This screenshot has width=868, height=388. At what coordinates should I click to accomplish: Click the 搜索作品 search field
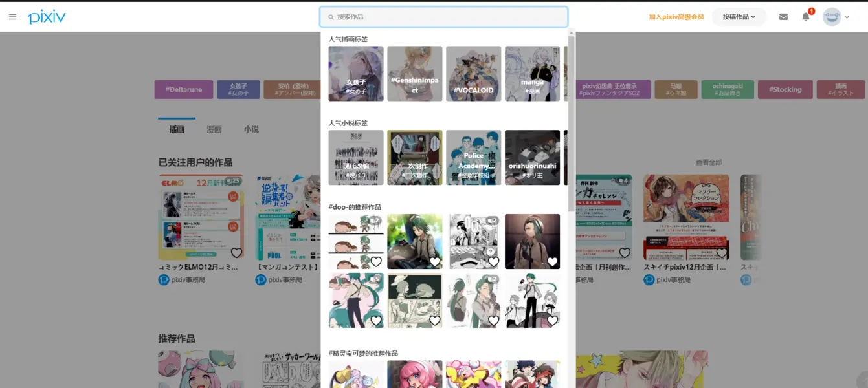click(x=447, y=17)
